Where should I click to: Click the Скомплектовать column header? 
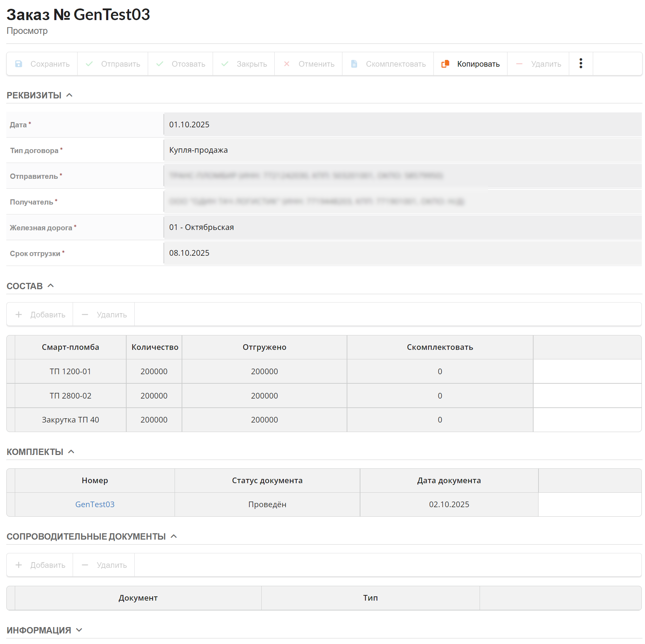pyautogui.click(x=440, y=347)
